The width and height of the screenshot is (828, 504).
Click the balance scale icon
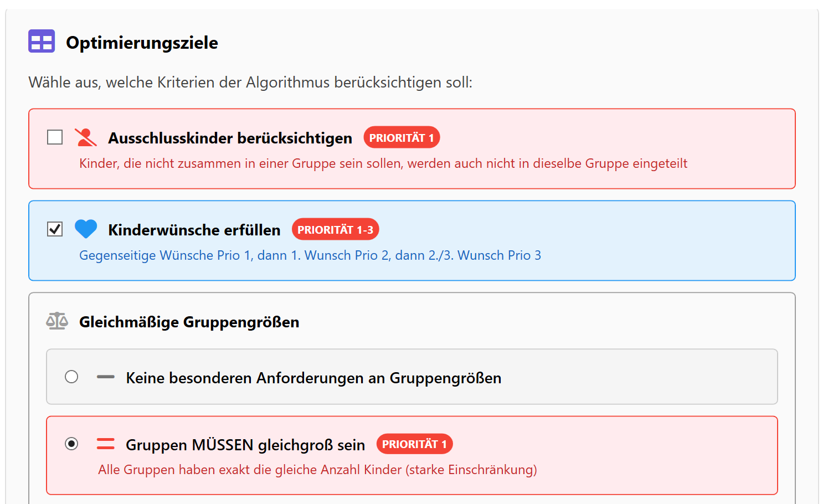tap(57, 321)
